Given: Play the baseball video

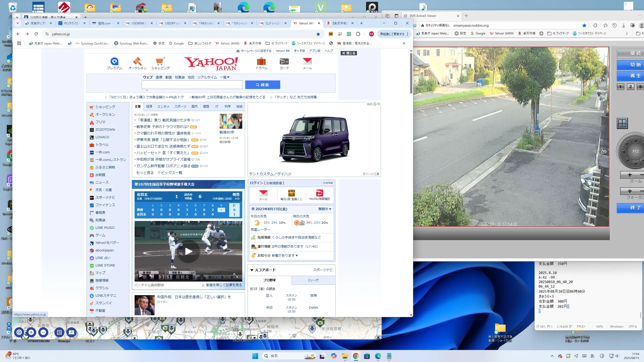Looking at the screenshot, I should click(188, 251).
